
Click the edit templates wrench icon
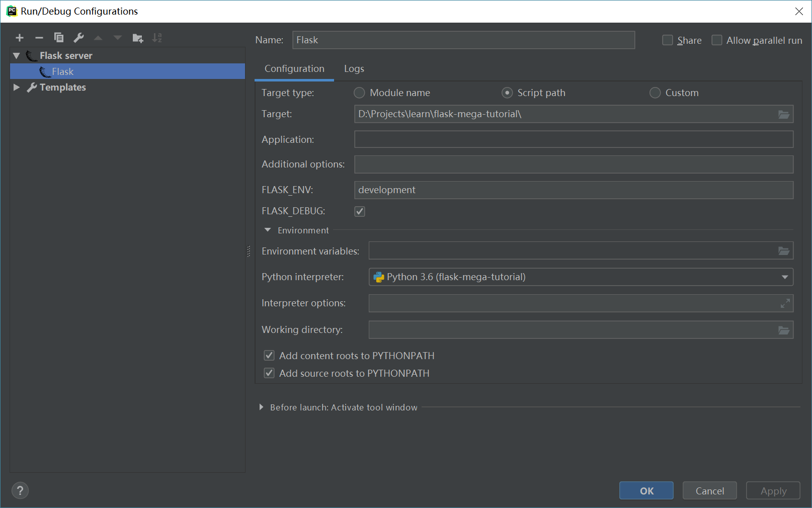point(78,37)
